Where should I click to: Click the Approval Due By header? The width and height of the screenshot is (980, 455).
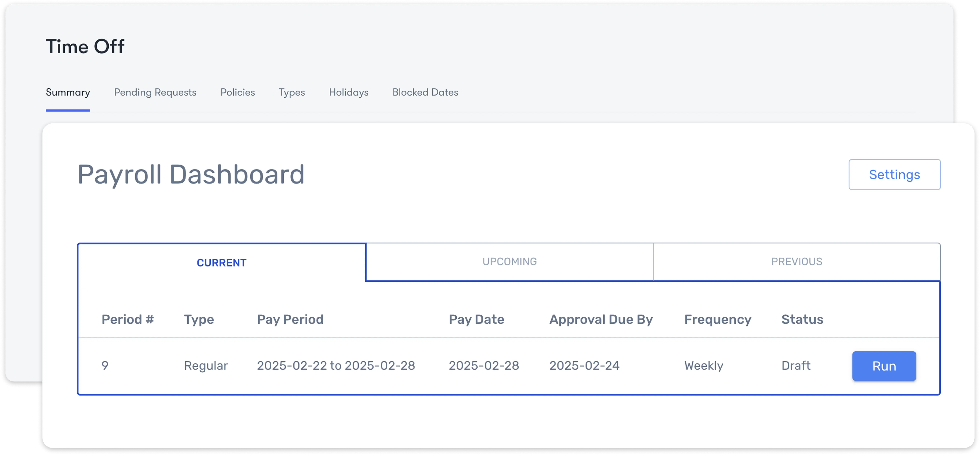(x=601, y=320)
